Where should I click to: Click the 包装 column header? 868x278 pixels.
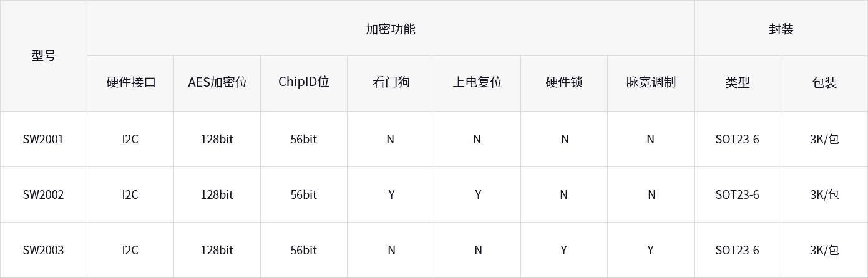(x=824, y=82)
